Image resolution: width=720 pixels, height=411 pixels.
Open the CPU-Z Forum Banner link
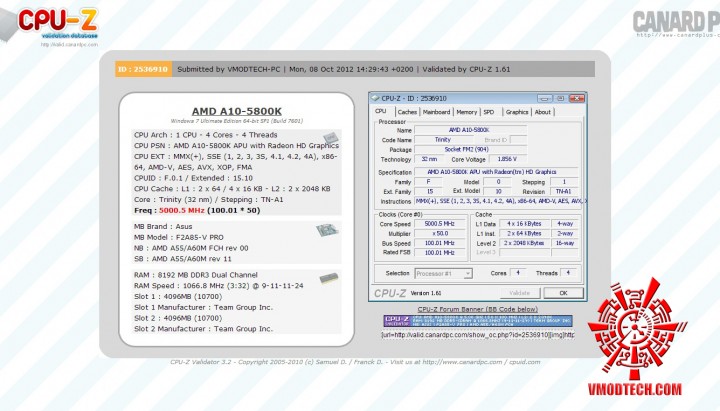[478, 309]
